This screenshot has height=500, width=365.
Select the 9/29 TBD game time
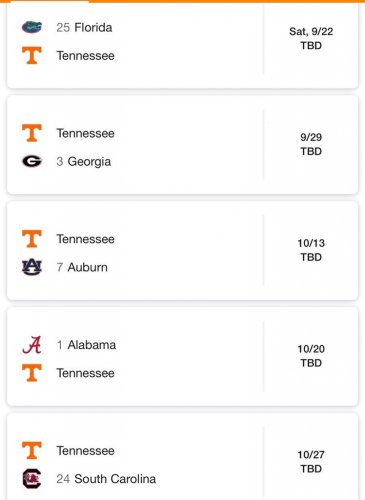click(x=311, y=144)
